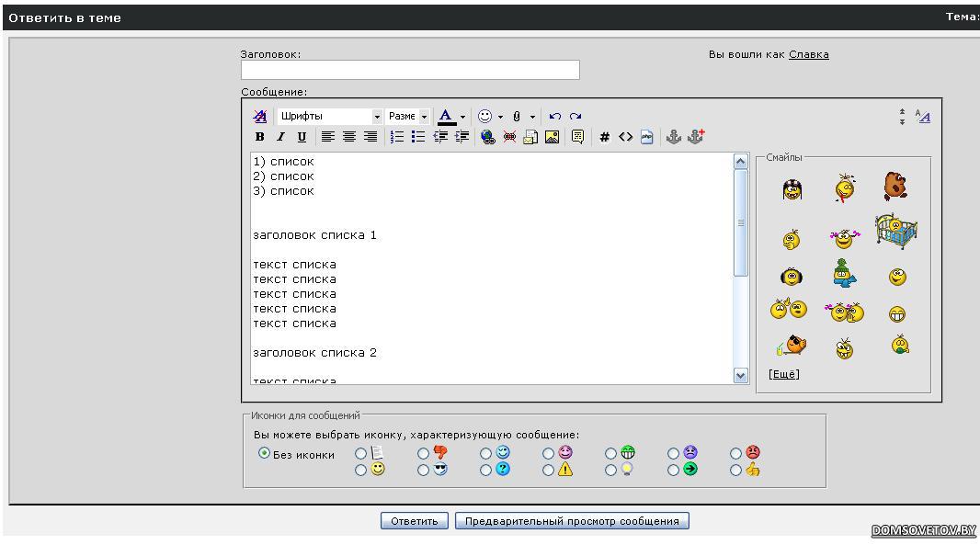Center-align the message text
The width and height of the screenshot is (980, 545).
tap(349, 137)
